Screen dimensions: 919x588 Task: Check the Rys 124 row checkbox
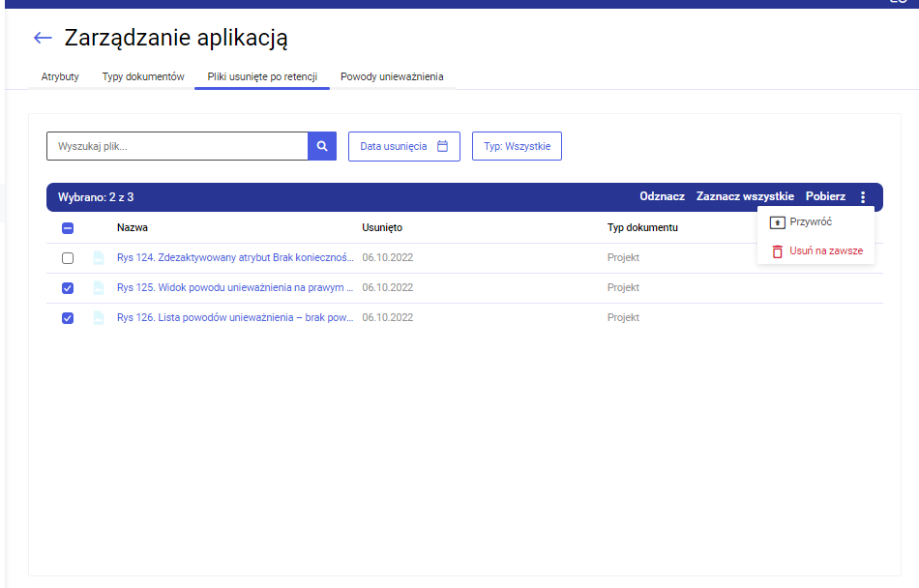tap(68, 257)
